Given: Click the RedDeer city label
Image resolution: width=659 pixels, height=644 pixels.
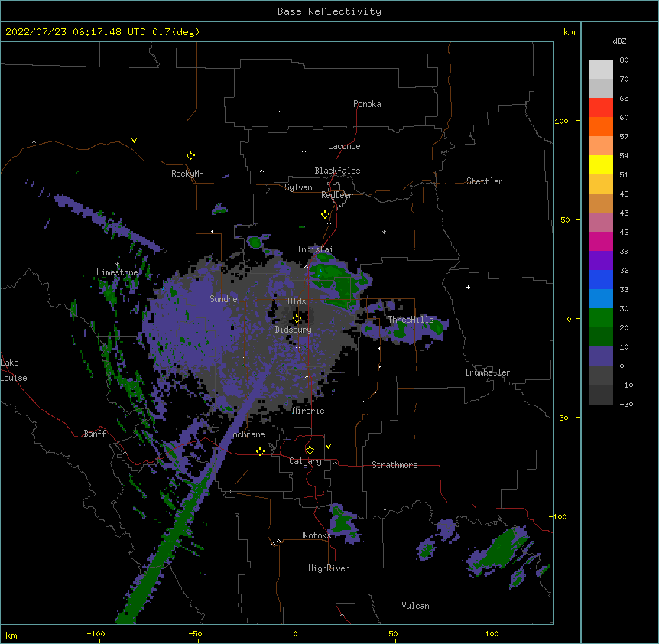Looking at the screenshot, I should pyautogui.click(x=336, y=195).
